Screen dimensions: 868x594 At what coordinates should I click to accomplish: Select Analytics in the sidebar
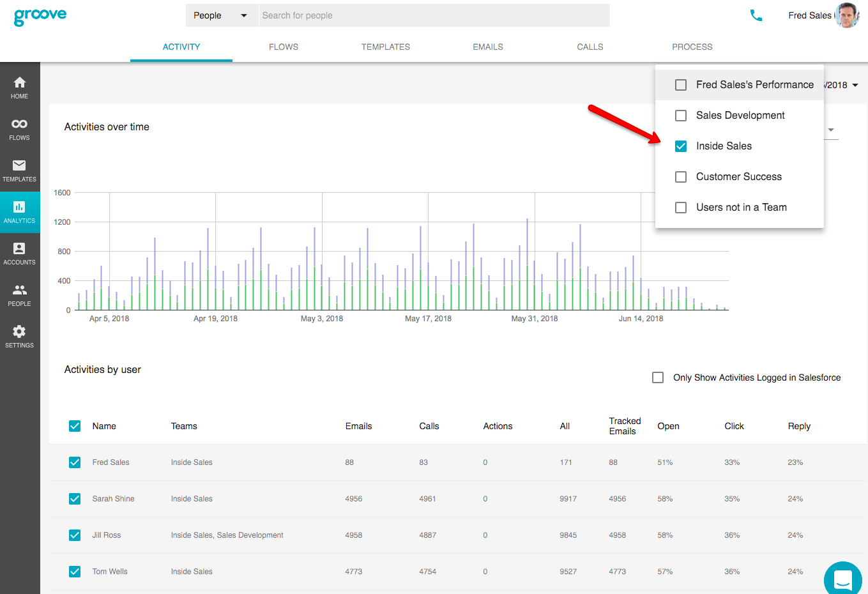point(20,212)
